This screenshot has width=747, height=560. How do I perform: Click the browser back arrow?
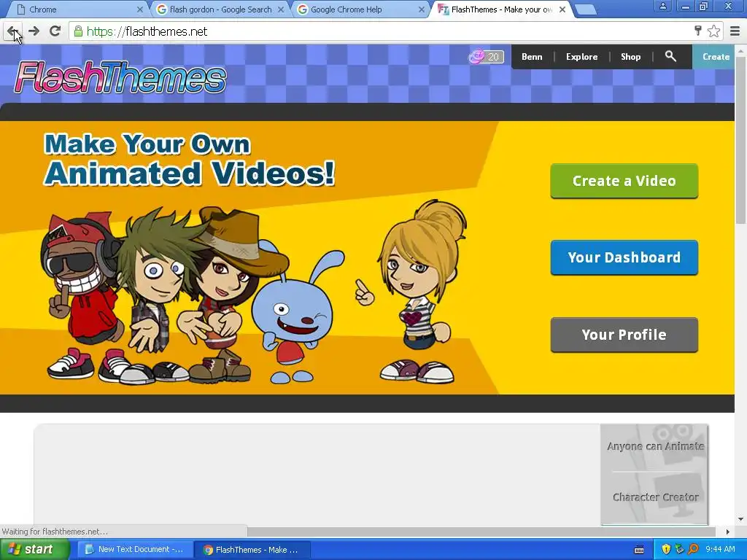pyautogui.click(x=12, y=31)
